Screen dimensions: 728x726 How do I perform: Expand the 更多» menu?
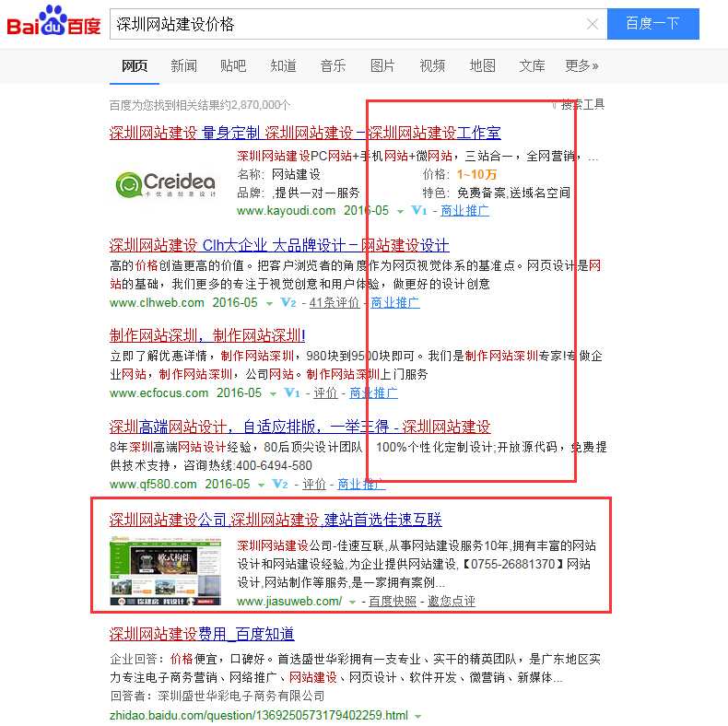click(x=581, y=66)
